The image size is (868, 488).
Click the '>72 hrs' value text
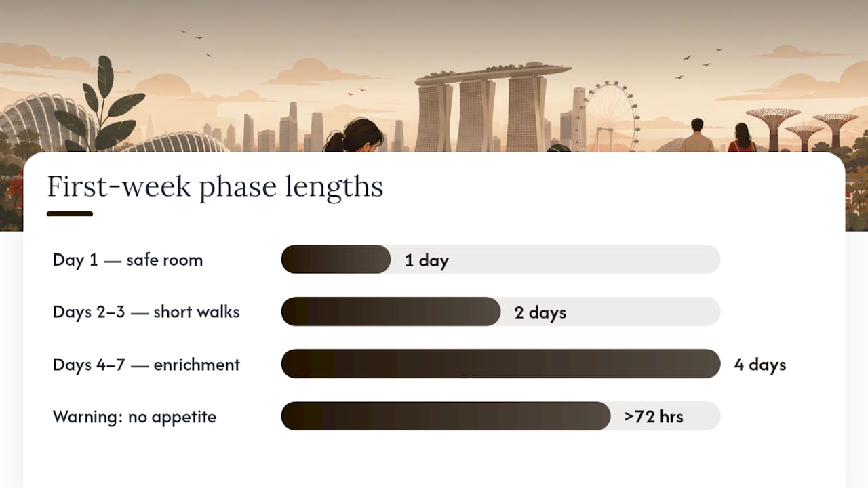654,416
